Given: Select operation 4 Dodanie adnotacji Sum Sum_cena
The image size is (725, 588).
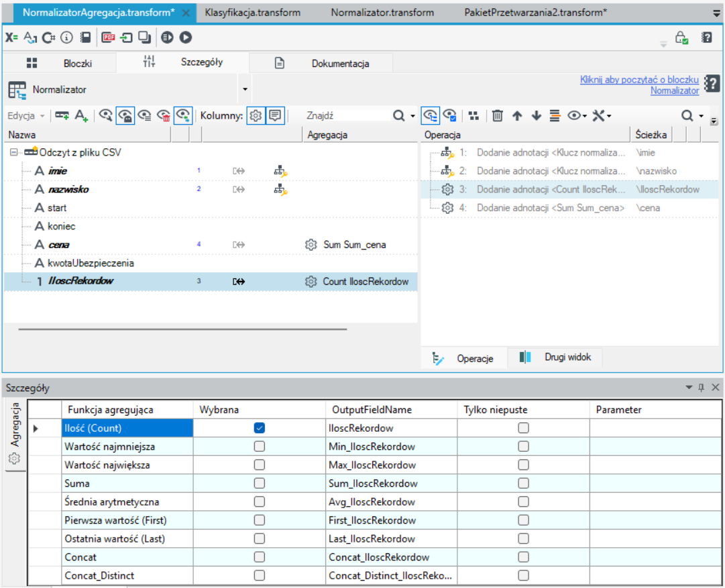Looking at the screenshot, I should (569, 208).
